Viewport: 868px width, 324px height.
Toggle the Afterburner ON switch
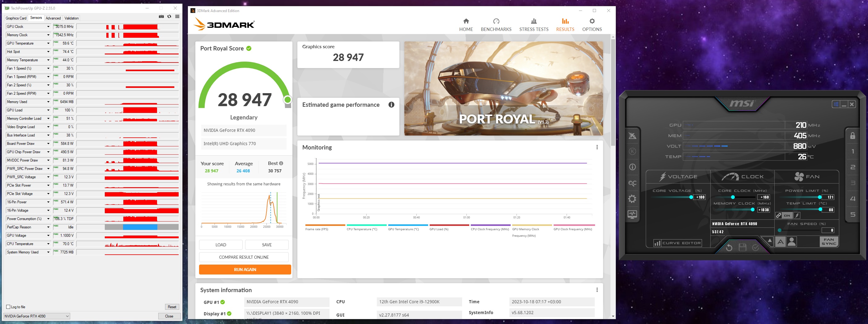(787, 215)
